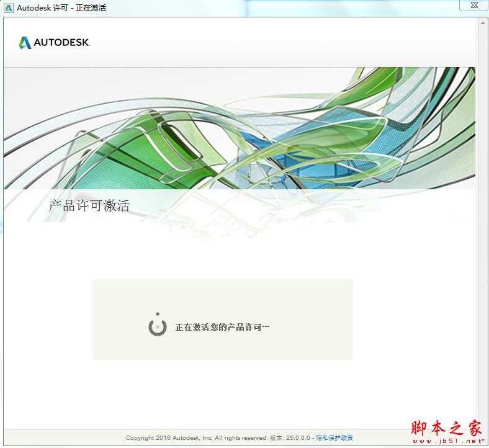Open the 隐私保护政策 privacy policy link
Viewport: 489px width, 448px height.
pos(334,437)
